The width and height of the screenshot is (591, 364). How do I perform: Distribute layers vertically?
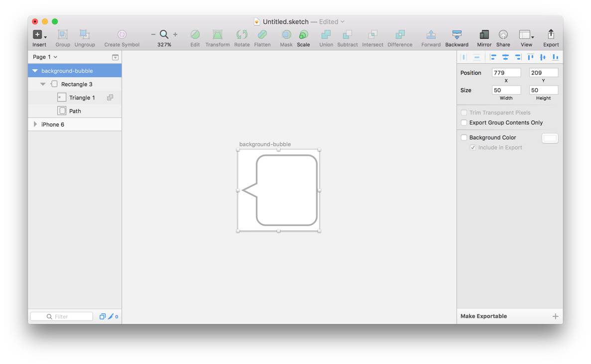(477, 57)
